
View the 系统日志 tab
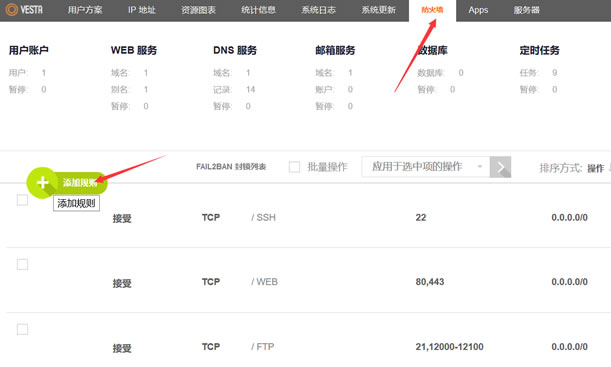tap(318, 10)
